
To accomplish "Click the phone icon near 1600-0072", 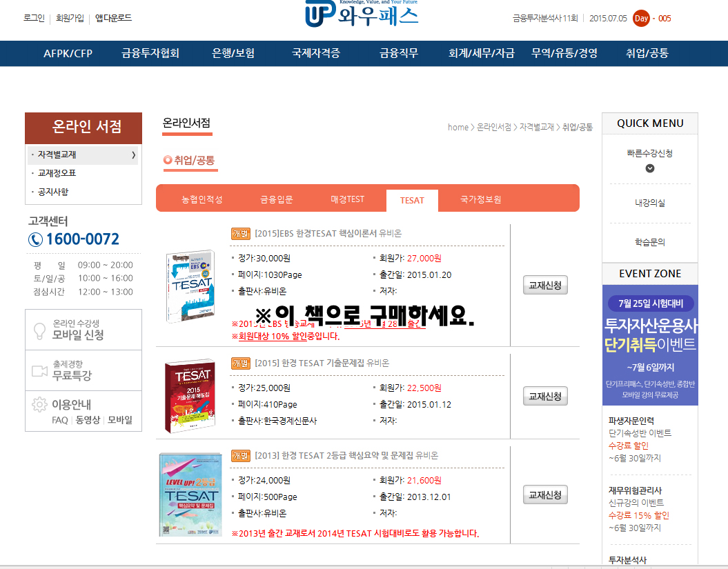I will [35, 239].
